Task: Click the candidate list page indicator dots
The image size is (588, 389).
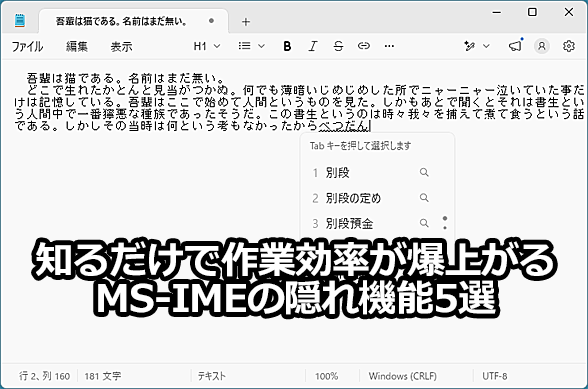Action: click(x=445, y=223)
